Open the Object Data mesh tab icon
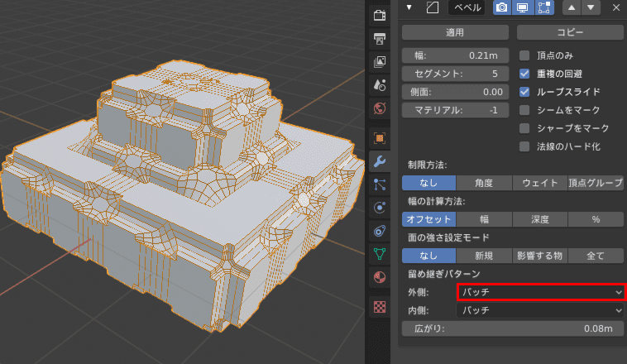Image resolution: width=627 pixels, height=364 pixels. (380, 254)
